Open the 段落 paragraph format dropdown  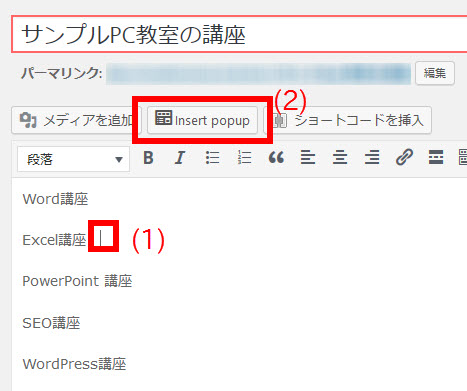(x=73, y=159)
